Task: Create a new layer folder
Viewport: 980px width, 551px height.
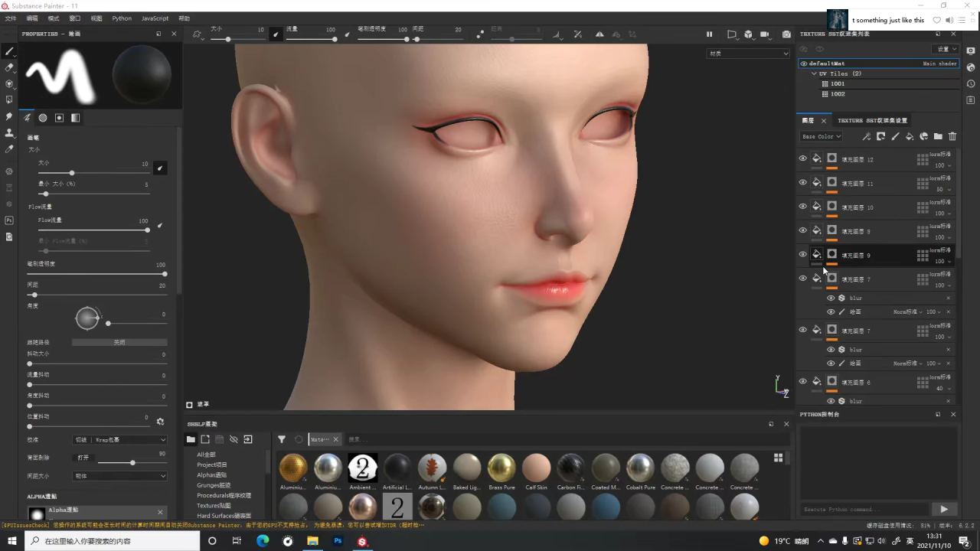Action: [x=938, y=136]
